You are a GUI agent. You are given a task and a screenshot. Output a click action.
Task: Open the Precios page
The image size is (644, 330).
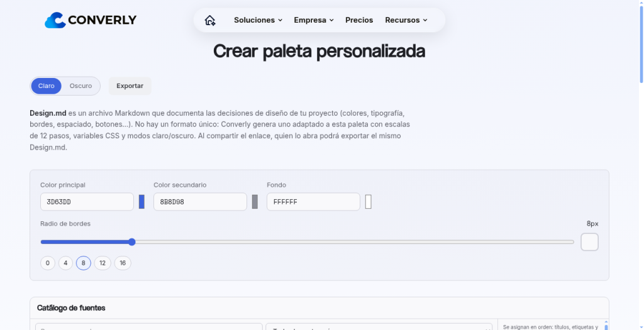(x=359, y=20)
